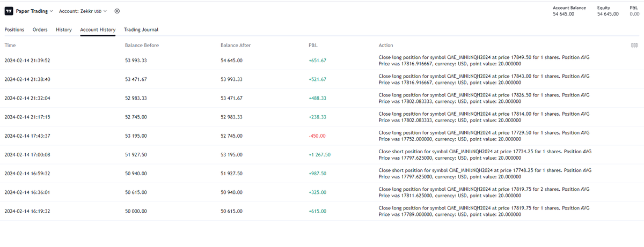This screenshot has width=644, height=247.
Task: Select the 2024-02-14 17:43:37 timestamp
Action: tap(27, 136)
